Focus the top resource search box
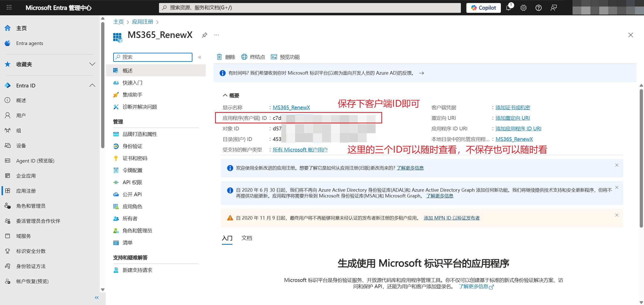 [310, 8]
